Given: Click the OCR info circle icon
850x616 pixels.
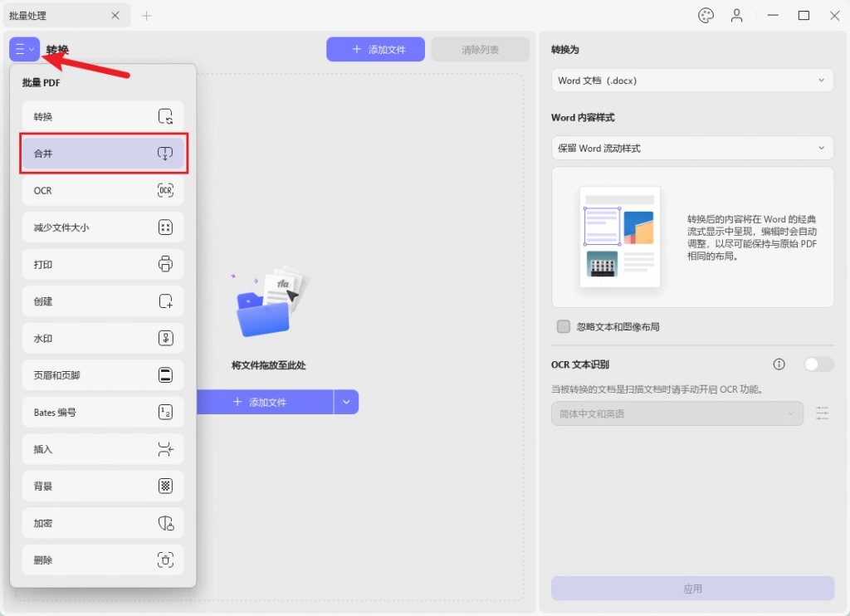Looking at the screenshot, I should [x=779, y=364].
